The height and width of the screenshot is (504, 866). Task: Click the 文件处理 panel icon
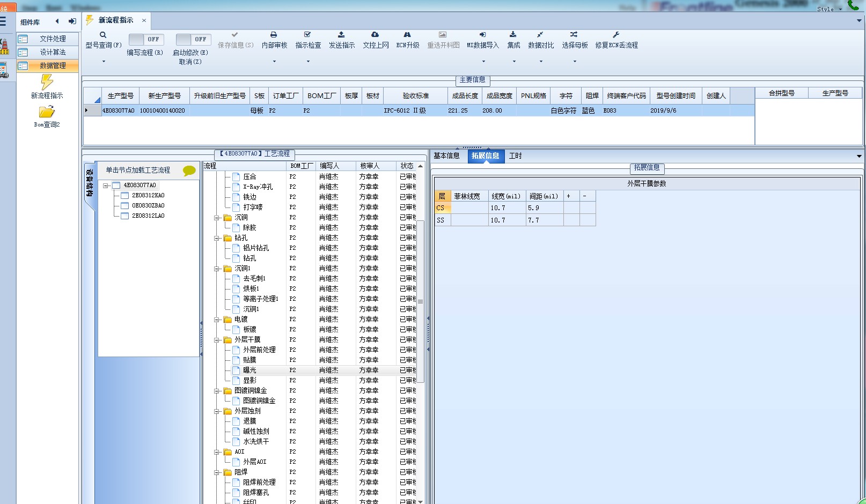[23, 39]
